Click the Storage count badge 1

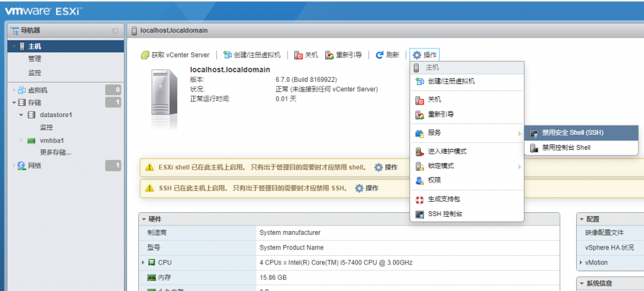click(113, 103)
